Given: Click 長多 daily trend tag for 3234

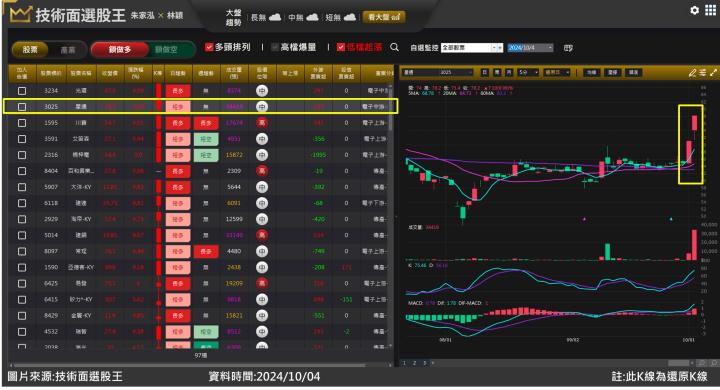Looking at the screenshot, I should 178,91.
